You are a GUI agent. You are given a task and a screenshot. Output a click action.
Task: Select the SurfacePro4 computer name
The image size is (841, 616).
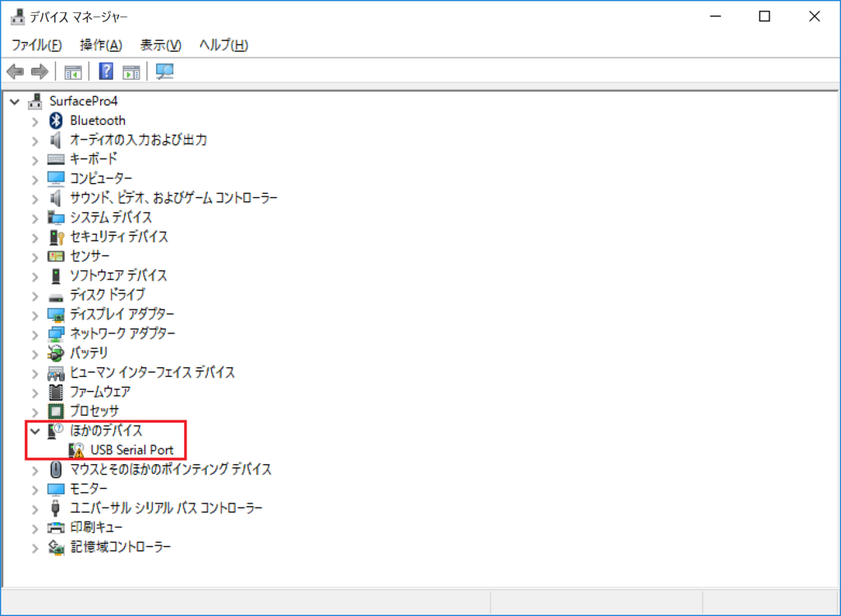coord(83,101)
